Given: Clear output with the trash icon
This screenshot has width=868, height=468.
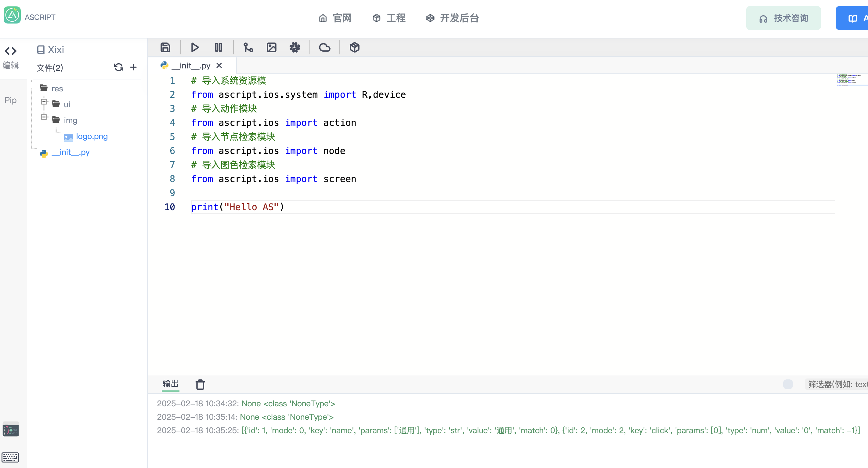Looking at the screenshot, I should point(200,384).
